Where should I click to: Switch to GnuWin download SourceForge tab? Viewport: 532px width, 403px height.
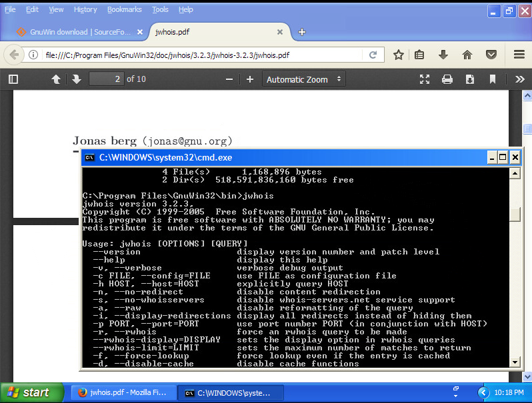point(75,32)
